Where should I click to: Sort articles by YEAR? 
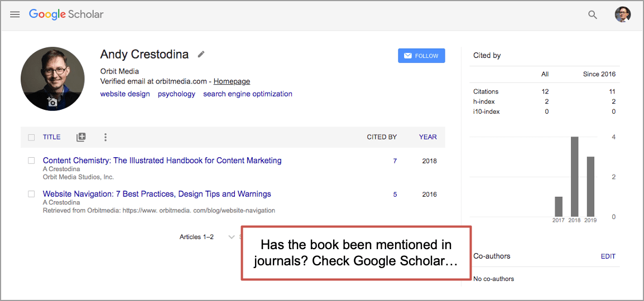pos(428,137)
